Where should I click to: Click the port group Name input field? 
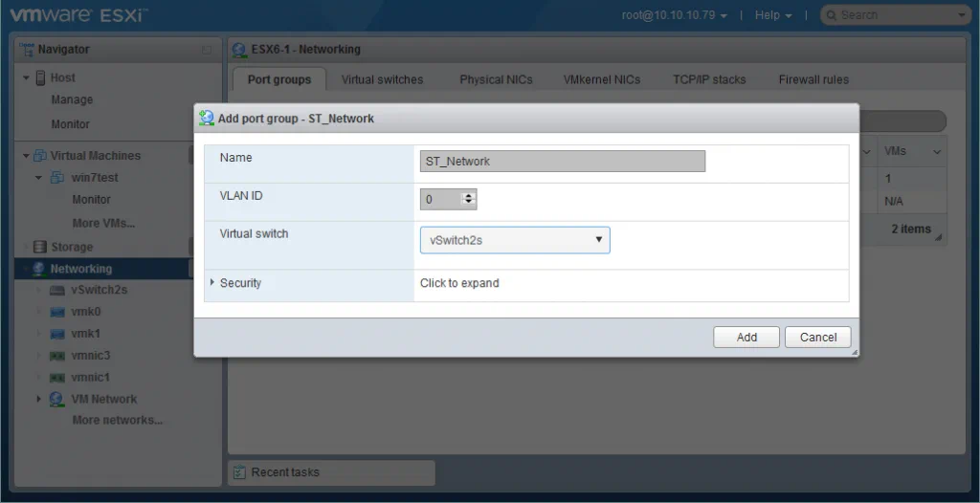click(563, 162)
